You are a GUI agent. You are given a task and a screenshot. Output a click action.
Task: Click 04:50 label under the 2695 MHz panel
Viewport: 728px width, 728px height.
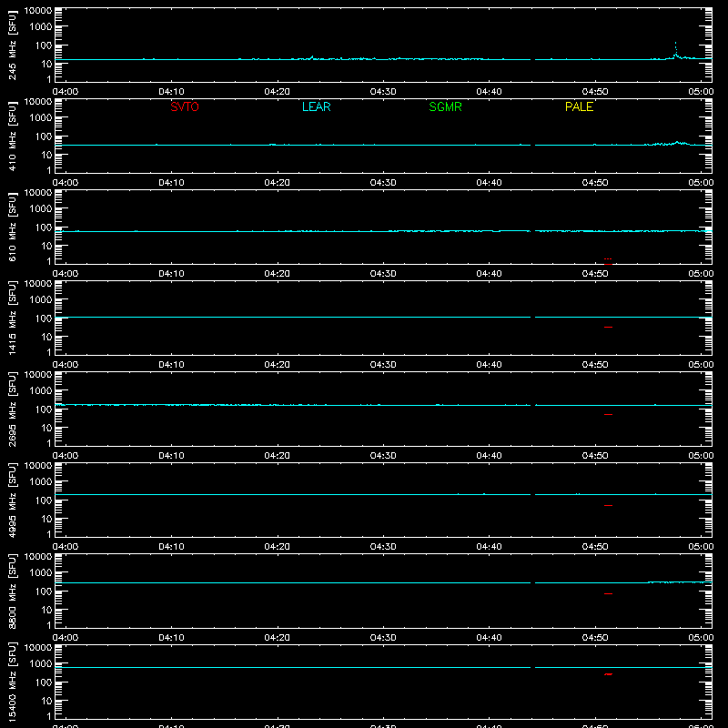(x=595, y=456)
